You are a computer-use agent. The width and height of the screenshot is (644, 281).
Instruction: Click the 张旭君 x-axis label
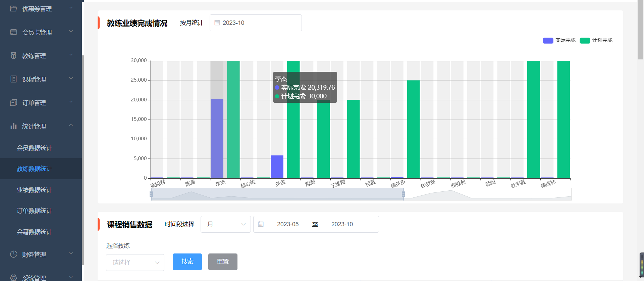(158, 184)
